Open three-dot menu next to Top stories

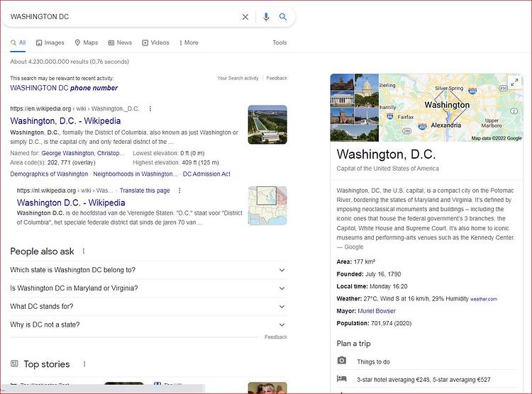click(84, 364)
